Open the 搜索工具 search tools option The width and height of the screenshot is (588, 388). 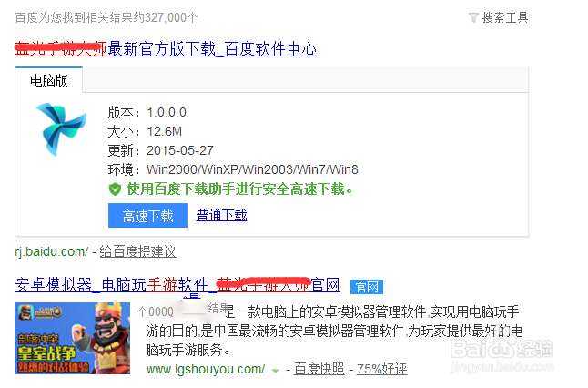click(505, 17)
